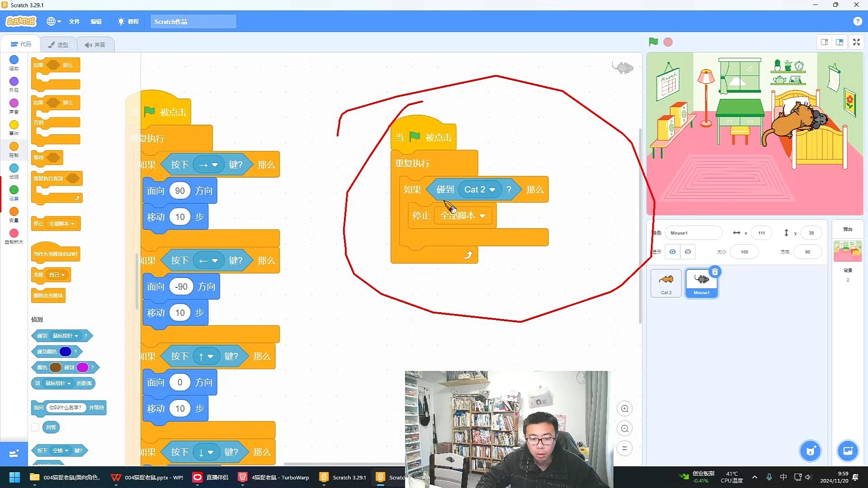Viewport: 868px width, 488px height.
Task: Open the 全部脚本 dropdown in stop block
Action: click(x=482, y=216)
